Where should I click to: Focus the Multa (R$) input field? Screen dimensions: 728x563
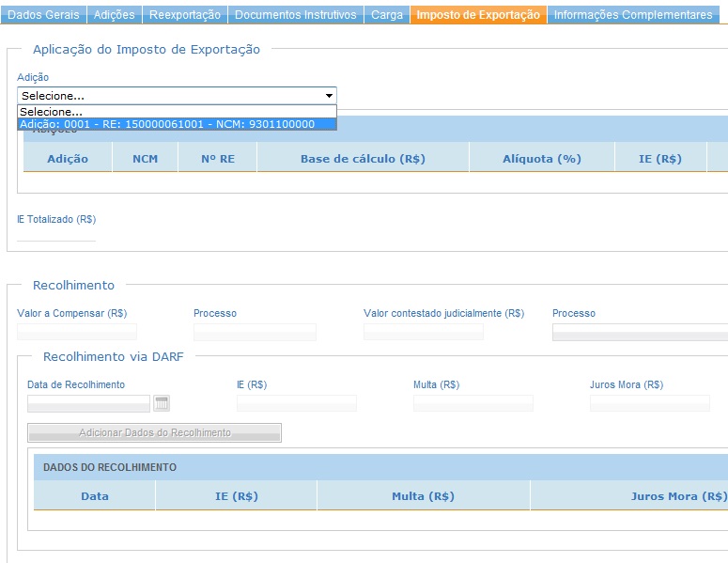(x=473, y=403)
